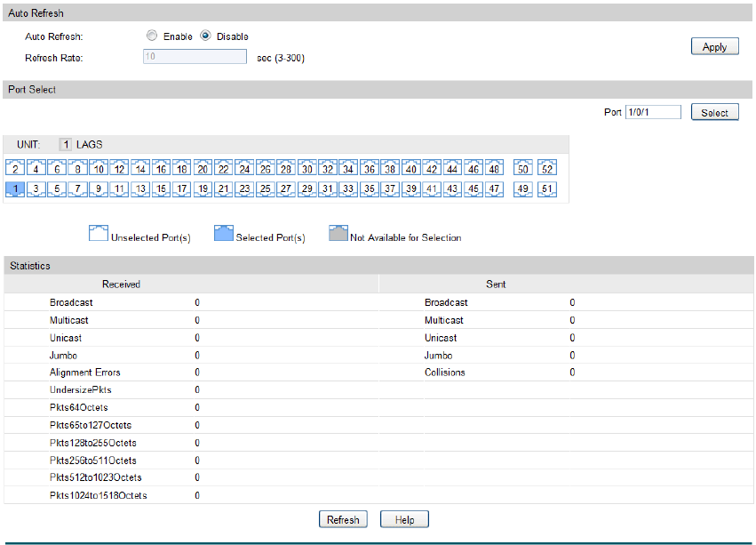Pick port 22 icon

[x=224, y=167]
